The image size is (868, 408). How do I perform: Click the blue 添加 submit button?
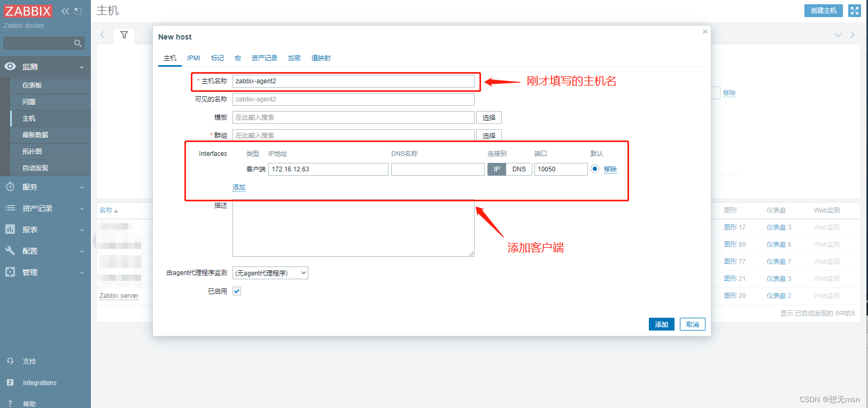tap(662, 324)
